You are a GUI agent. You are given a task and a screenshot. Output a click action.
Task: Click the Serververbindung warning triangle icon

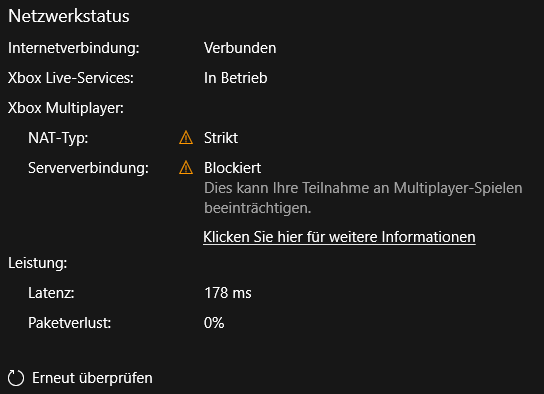tap(186, 168)
